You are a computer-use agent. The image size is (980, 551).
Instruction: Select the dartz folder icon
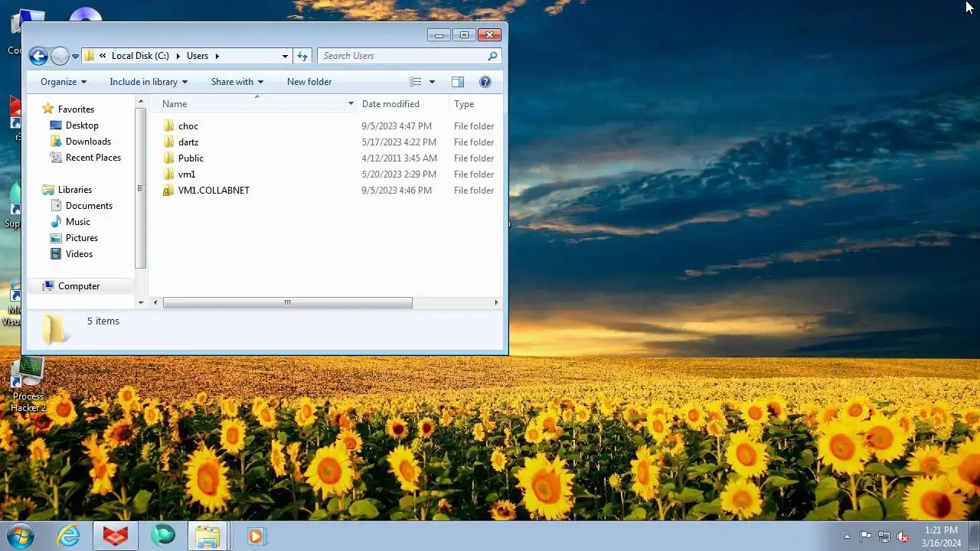(168, 142)
